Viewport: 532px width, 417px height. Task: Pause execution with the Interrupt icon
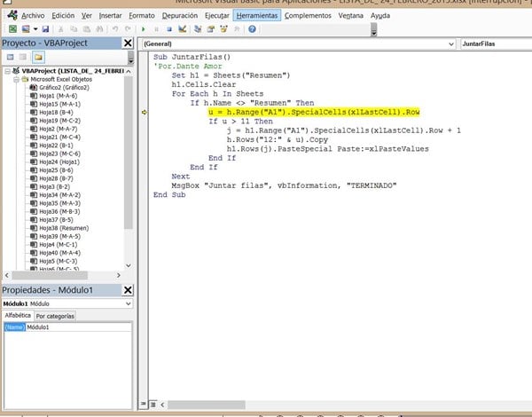[157, 29]
